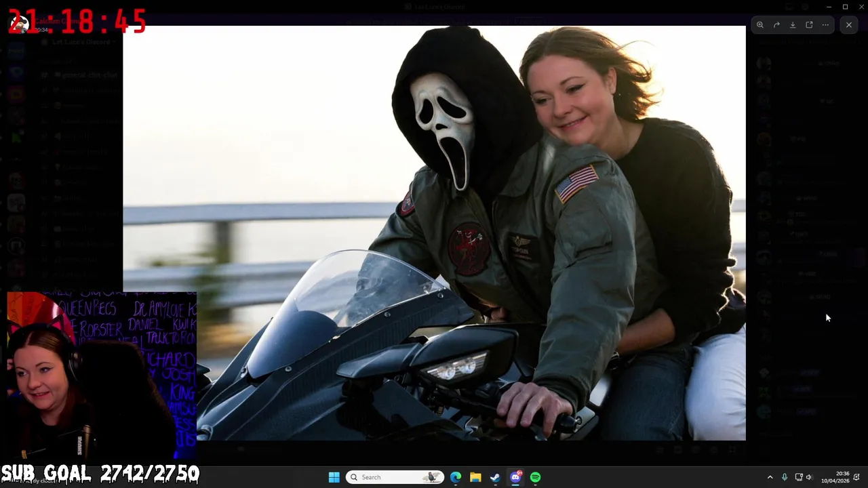Image resolution: width=868 pixels, height=488 pixels.
Task: Open Spotify from the taskbar
Action: point(535,477)
